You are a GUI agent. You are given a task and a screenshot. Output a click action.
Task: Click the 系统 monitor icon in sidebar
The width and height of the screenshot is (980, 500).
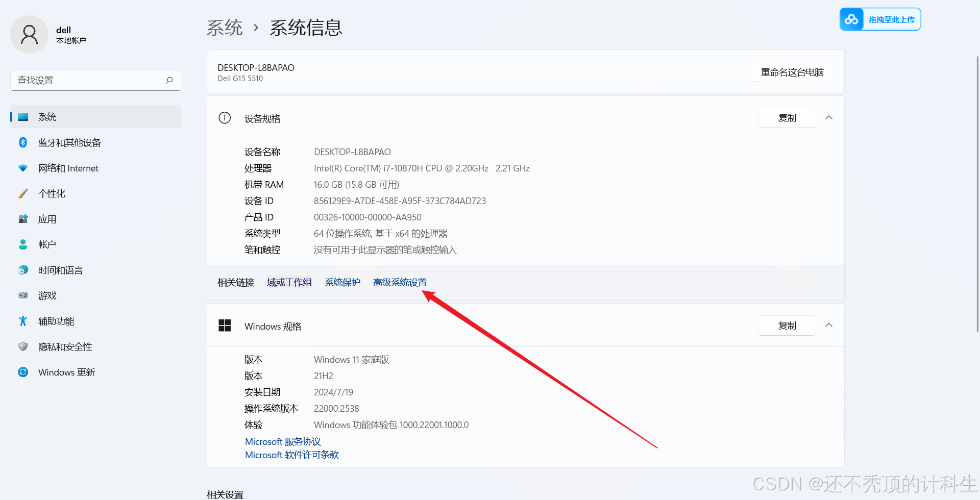pos(23,117)
